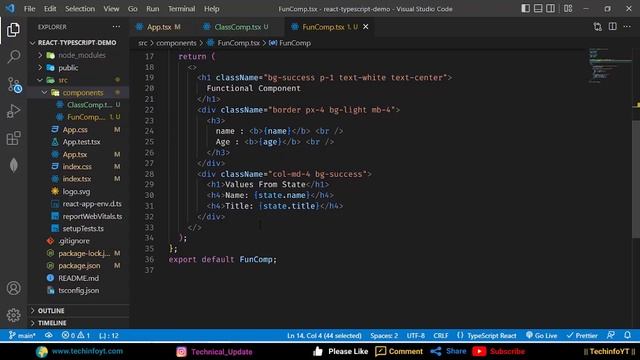Expand the public folder
This screenshot has height=360, width=640.
pyautogui.click(x=68, y=68)
